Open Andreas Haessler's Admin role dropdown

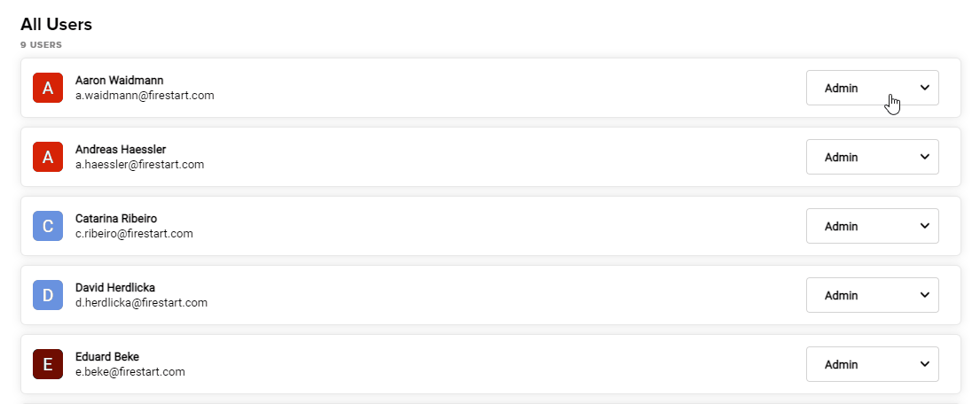pos(872,157)
